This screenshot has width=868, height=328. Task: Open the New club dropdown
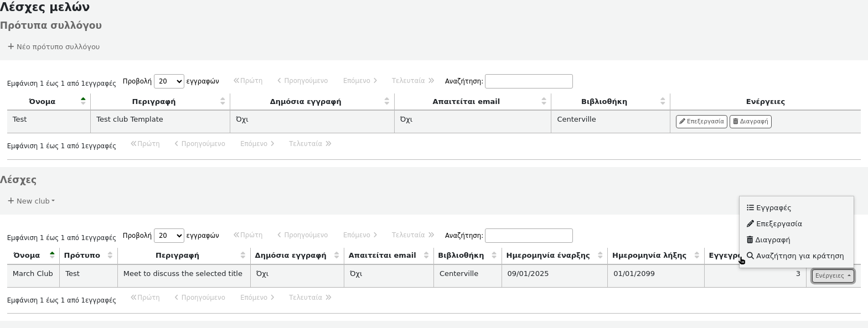[32, 201]
